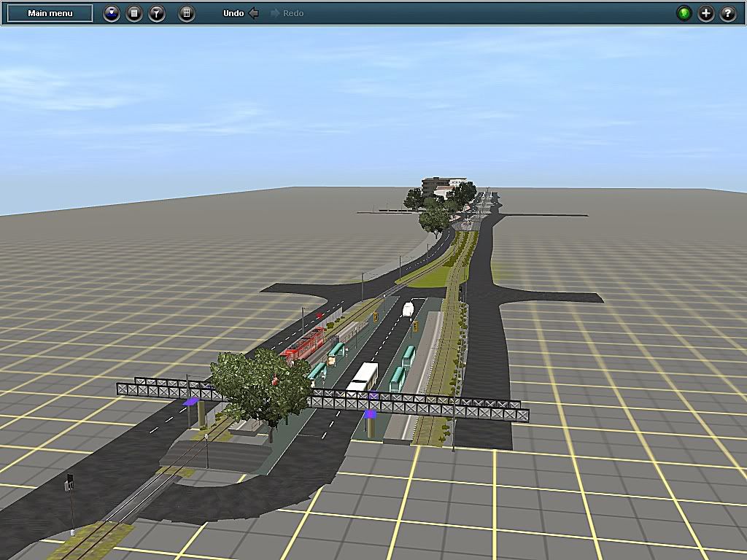This screenshot has width=747, height=560.
Task: Click the funnel filter icon
Action: click(157, 13)
